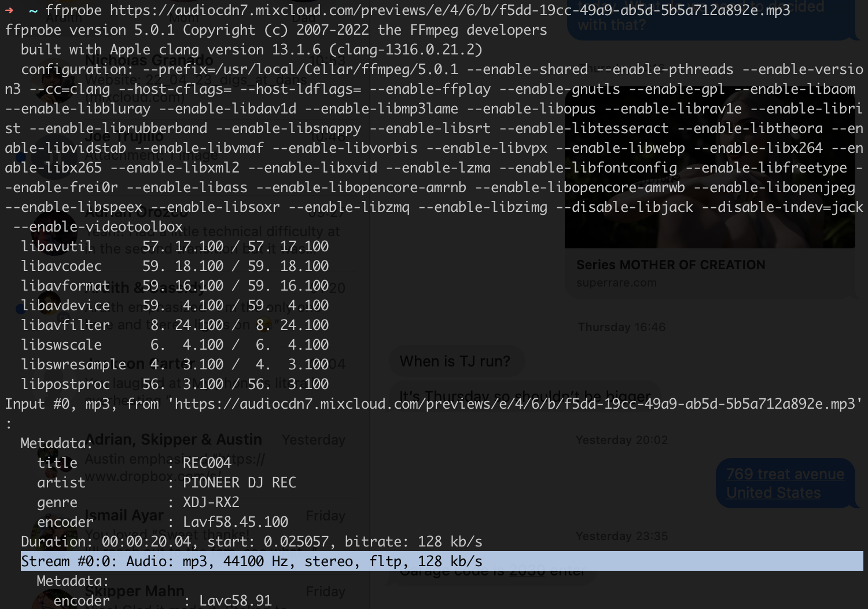This screenshot has width=868, height=609.
Task: Click the highlighted 'Stream #0:0: Audio: mp3' line
Action: tap(442, 562)
